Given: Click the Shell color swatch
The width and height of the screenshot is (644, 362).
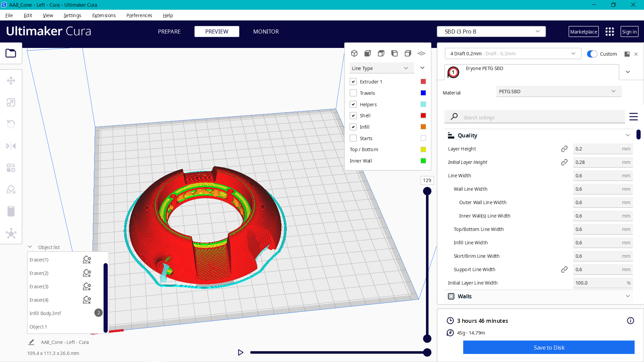Looking at the screenshot, I should point(423,115).
